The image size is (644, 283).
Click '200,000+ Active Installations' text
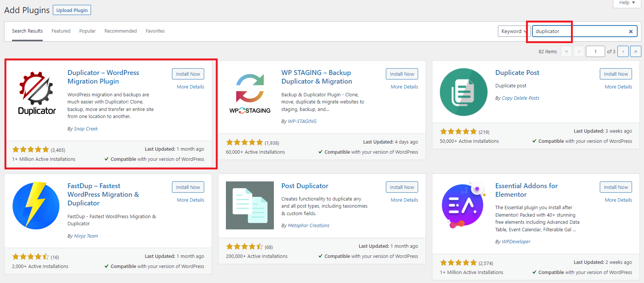pyautogui.click(x=257, y=256)
